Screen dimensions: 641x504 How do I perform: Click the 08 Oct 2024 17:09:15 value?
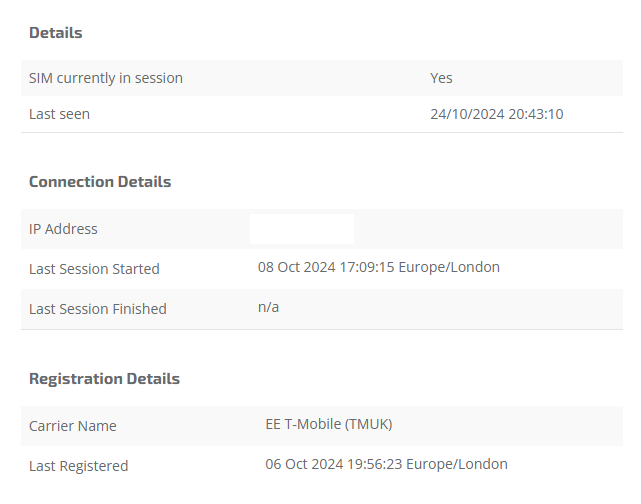tap(326, 267)
